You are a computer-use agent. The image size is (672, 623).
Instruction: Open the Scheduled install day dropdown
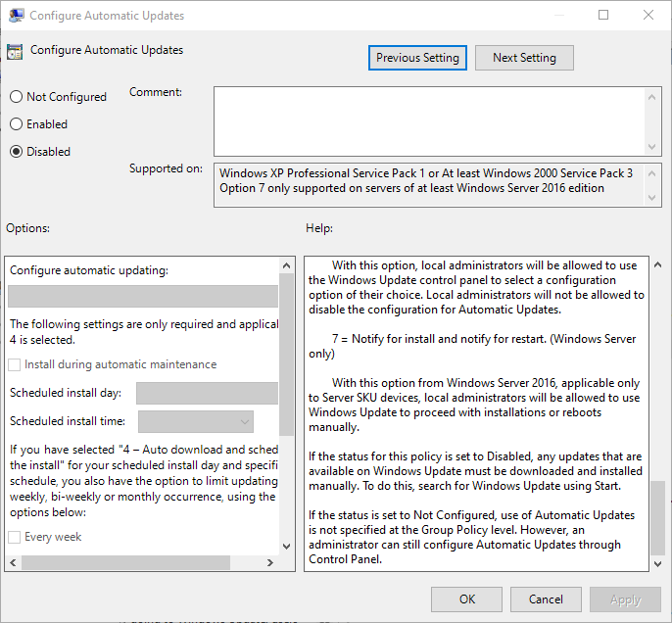pyautogui.click(x=207, y=394)
